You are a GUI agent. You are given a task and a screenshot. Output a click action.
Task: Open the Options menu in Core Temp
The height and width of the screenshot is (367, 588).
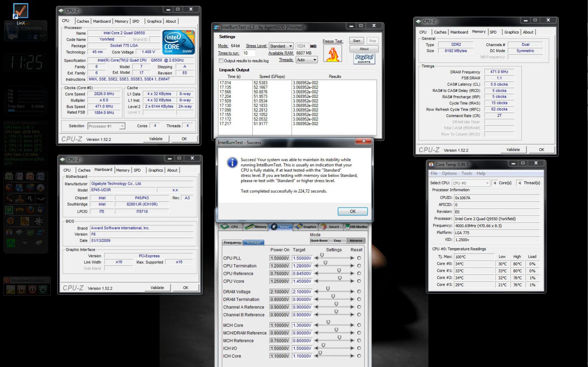point(449,173)
